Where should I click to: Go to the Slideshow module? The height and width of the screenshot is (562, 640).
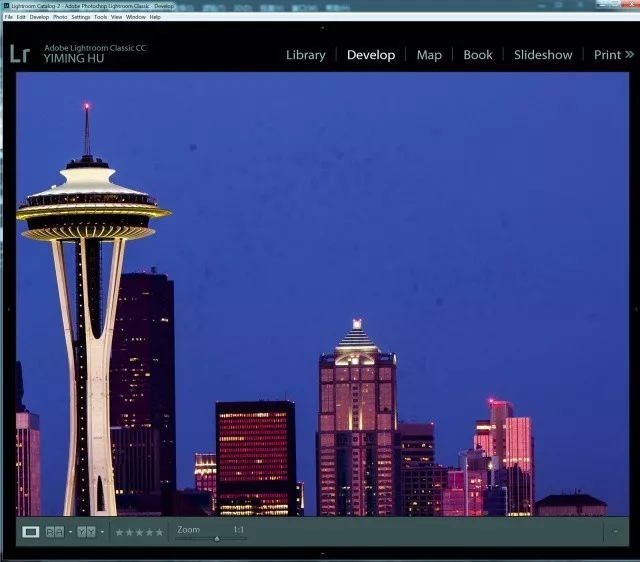pyautogui.click(x=543, y=55)
